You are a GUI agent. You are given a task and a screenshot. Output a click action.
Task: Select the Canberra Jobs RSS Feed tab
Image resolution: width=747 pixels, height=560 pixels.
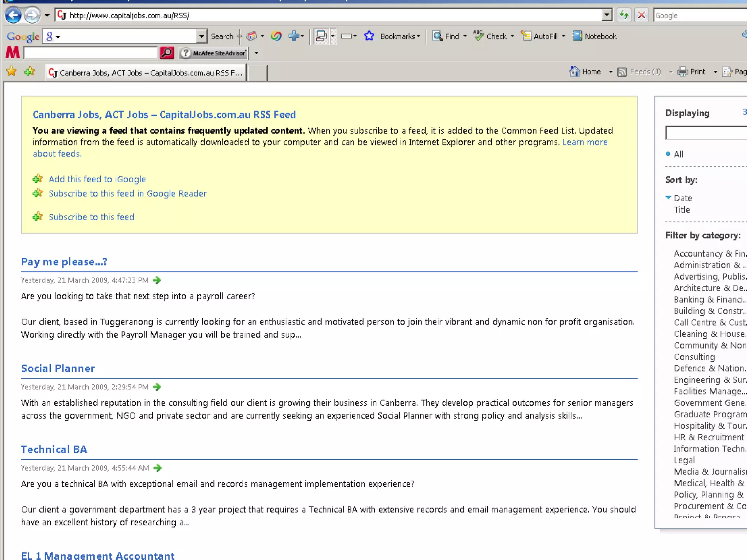click(x=146, y=73)
